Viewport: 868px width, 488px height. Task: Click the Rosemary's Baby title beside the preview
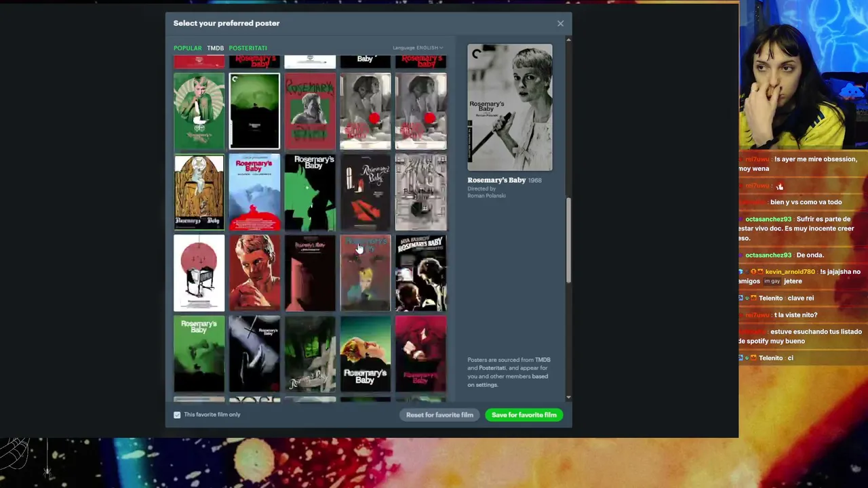[496, 180]
